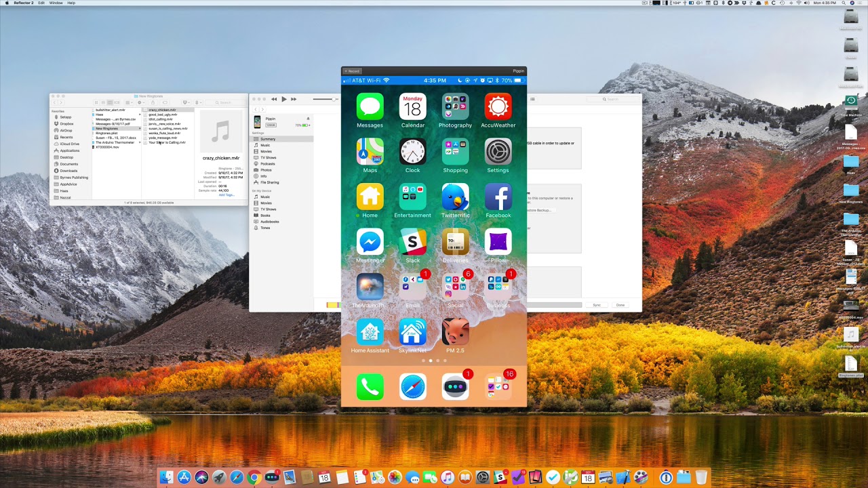Open the Entertainment folder on iPhone

(x=412, y=197)
